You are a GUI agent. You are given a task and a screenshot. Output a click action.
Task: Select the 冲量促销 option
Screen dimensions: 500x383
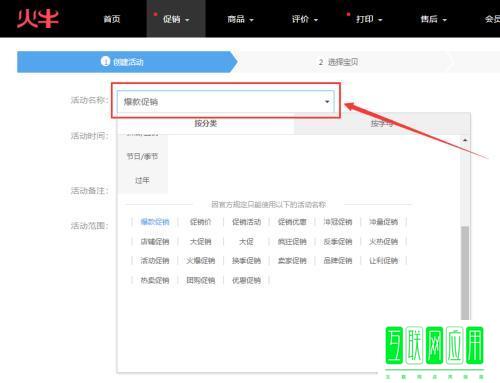point(383,222)
